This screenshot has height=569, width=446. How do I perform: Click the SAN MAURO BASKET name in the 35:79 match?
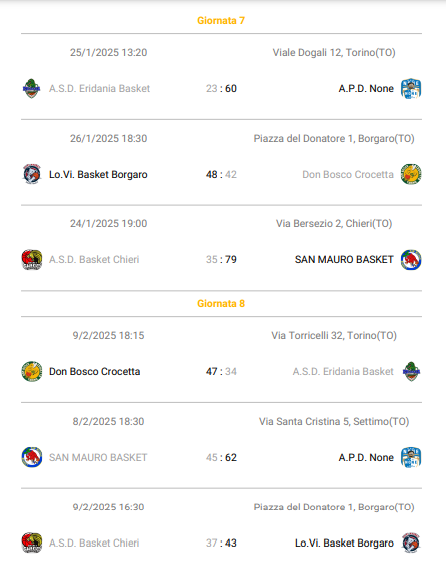[344, 259]
